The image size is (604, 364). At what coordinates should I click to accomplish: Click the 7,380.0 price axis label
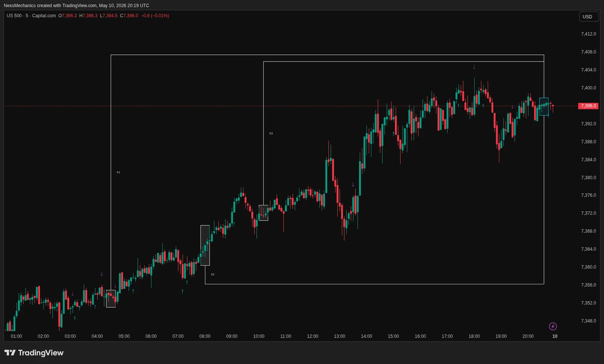589,178
